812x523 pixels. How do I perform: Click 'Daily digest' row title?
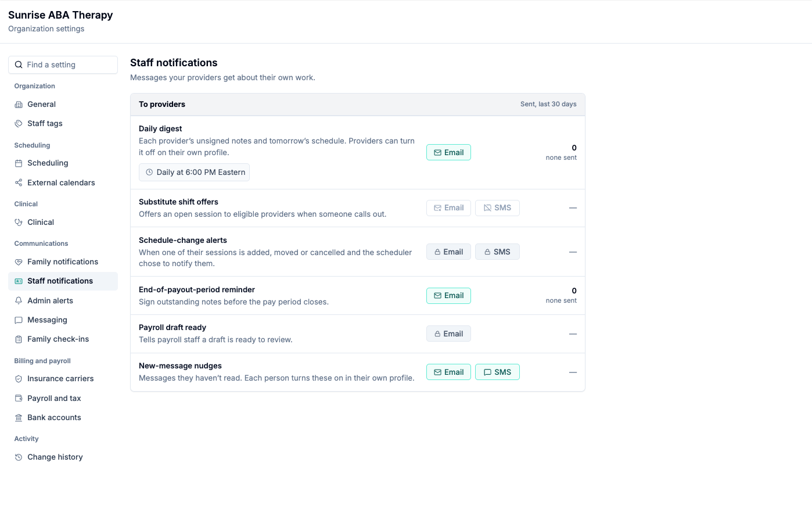[x=160, y=129]
